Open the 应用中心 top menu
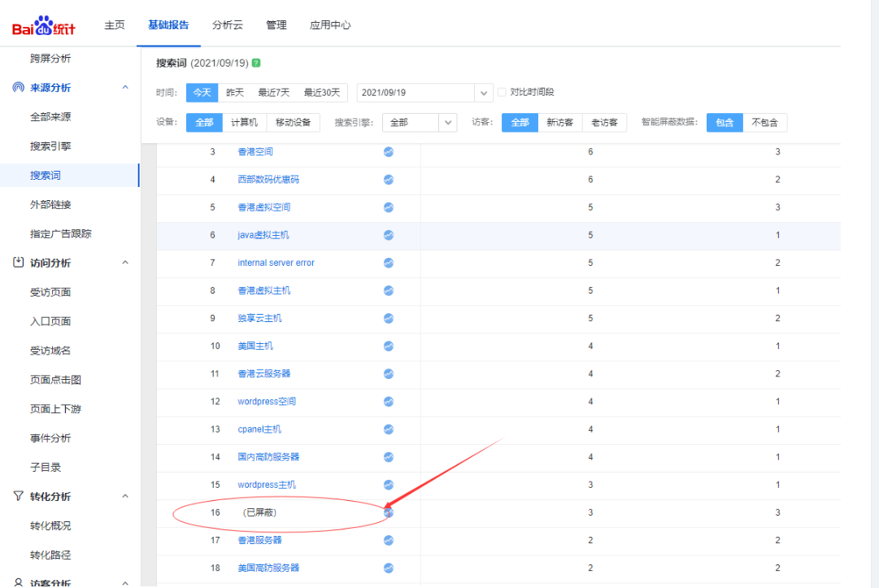This screenshot has width=879, height=588. [330, 25]
